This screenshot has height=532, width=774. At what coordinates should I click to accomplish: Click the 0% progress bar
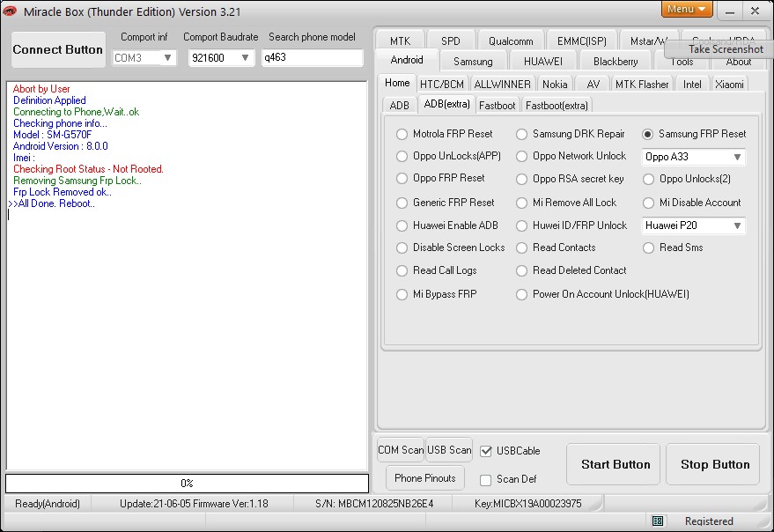pyautogui.click(x=187, y=484)
